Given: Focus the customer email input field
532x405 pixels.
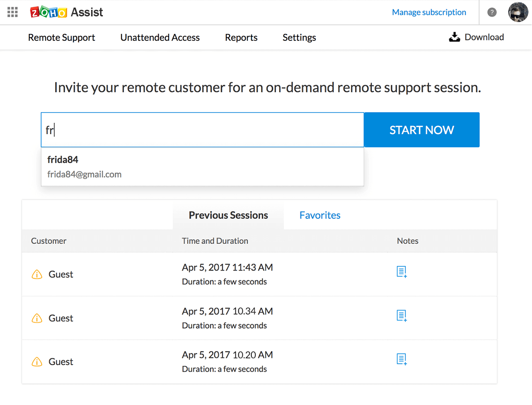Looking at the screenshot, I should pyautogui.click(x=202, y=130).
